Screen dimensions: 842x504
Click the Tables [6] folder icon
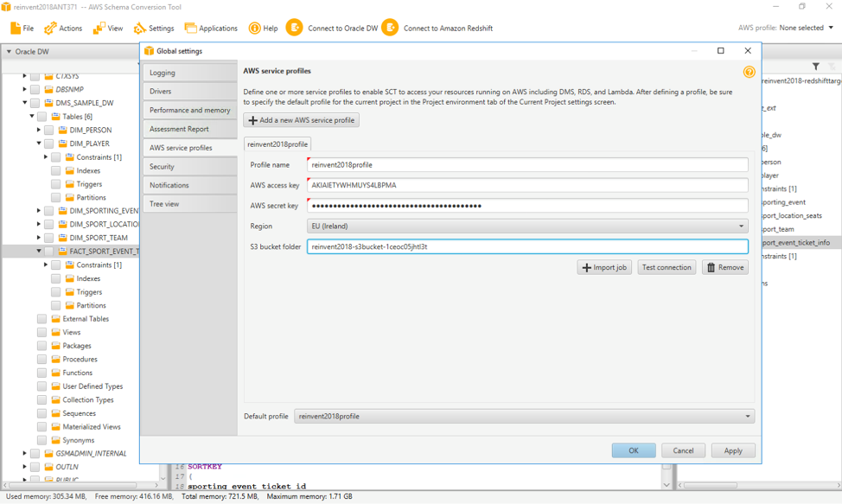point(56,117)
